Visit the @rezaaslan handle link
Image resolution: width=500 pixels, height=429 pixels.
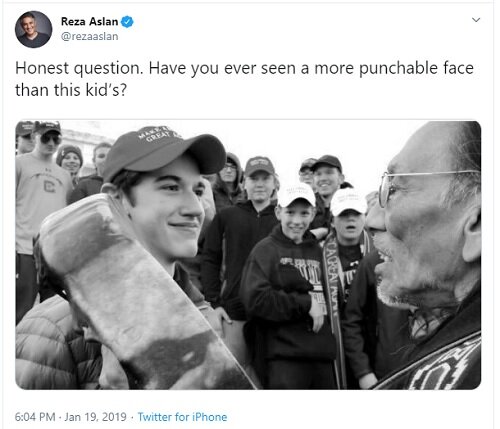coord(89,36)
